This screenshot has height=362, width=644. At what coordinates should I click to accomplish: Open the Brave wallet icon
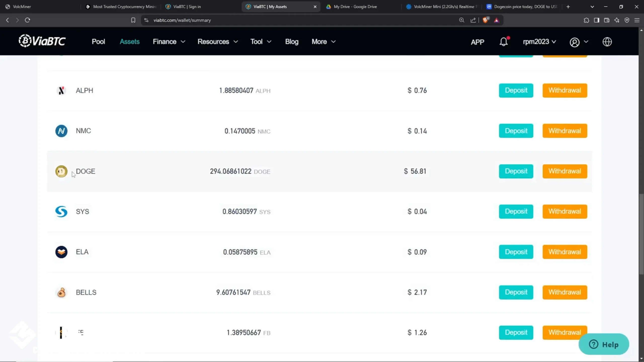tap(607, 20)
